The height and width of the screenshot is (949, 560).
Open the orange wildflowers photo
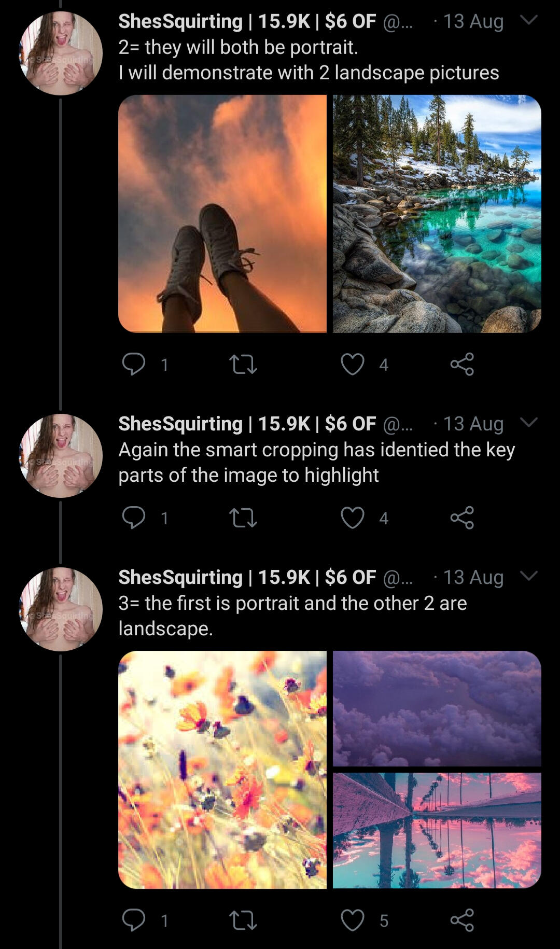pos(222,770)
